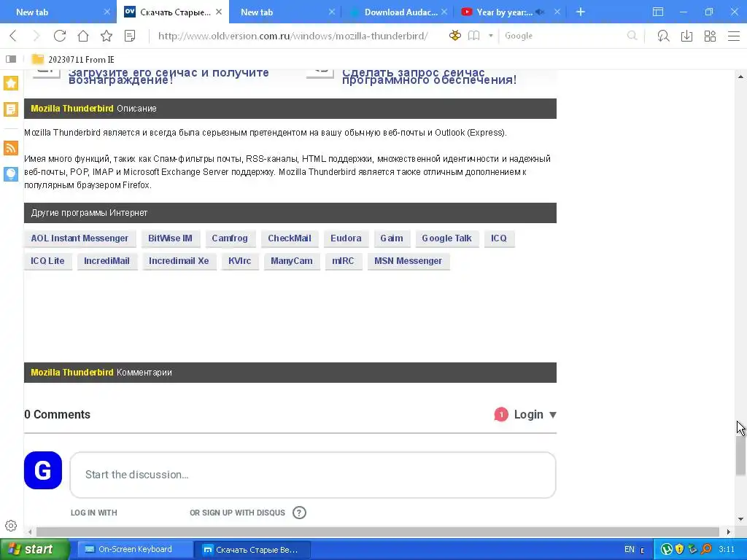Open the history/undo closed tab icon
Screen dimensions: 747x560
[663, 36]
